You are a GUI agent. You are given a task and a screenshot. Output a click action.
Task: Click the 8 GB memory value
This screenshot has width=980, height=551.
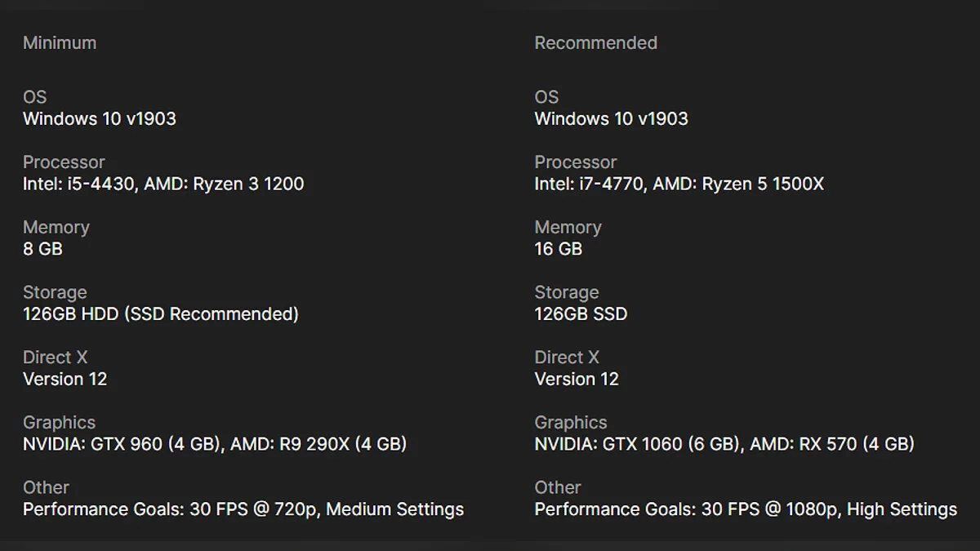[x=42, y=249]
